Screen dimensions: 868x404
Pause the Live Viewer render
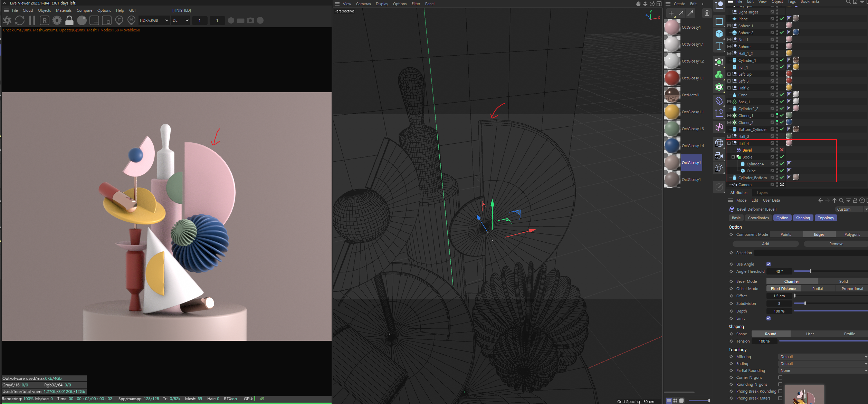(32, 20)
